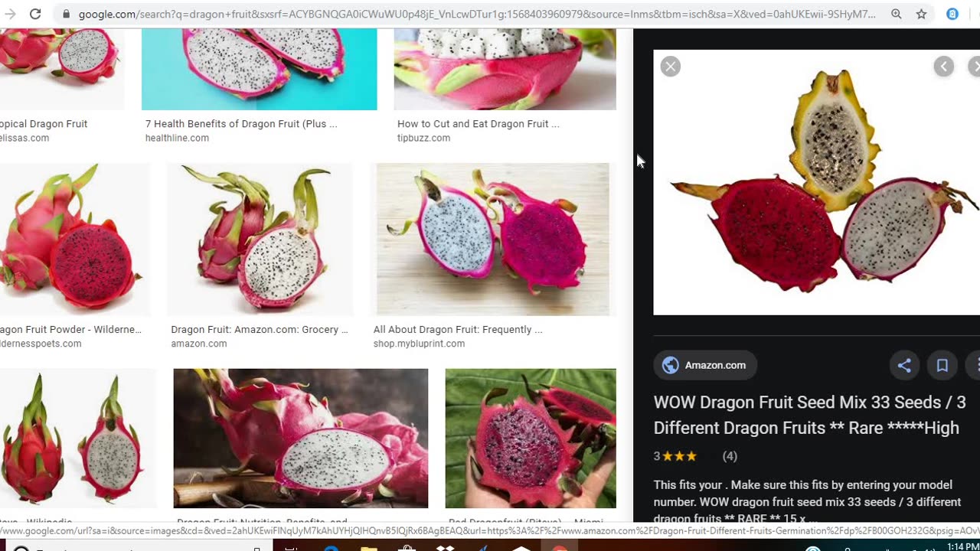Visit Amazon.com source button
Viewport: 980px width, 551px height.
coord(705,365)
